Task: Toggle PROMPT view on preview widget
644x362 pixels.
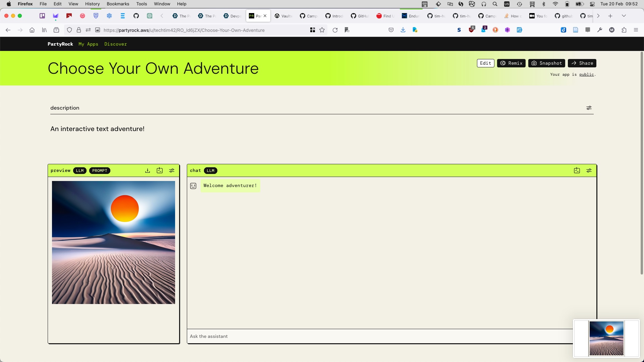Action: click(x=100, y=171)
